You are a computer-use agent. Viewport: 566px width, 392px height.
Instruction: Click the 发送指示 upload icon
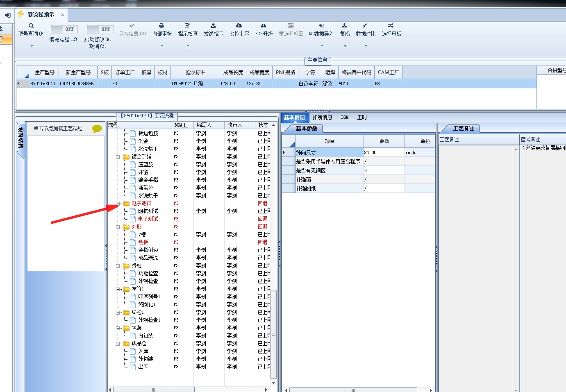click(213, 26)
